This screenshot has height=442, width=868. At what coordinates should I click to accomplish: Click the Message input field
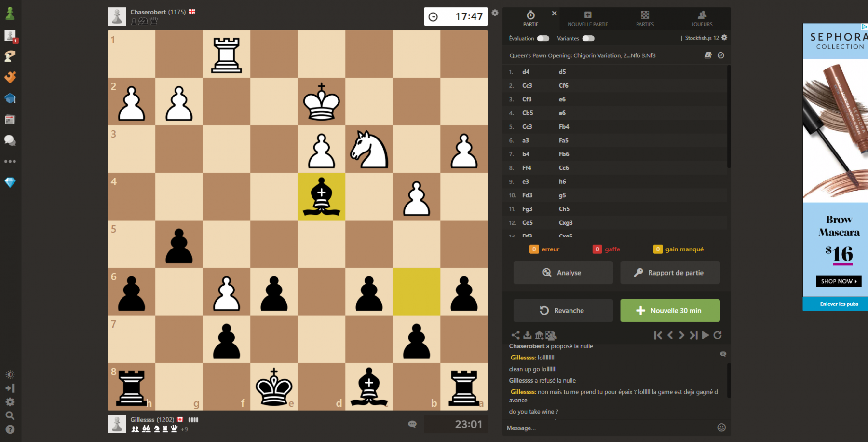[x=610, y=428]
